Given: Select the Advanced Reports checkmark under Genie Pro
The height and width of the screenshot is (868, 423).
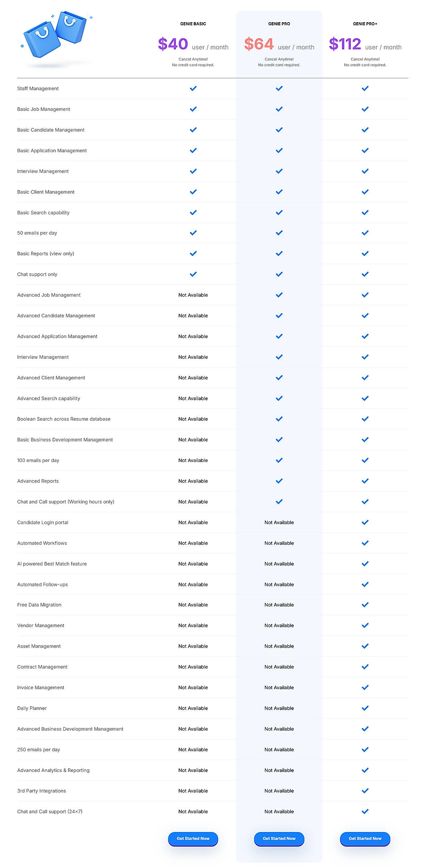Looking at the screenshot, I should (x=279, y=481).
